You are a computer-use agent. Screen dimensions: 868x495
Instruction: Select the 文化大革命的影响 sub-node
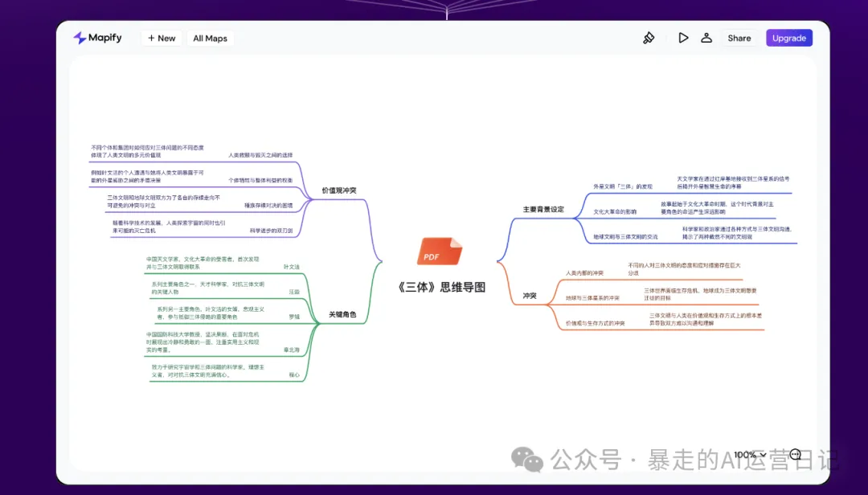(x=615, y=211)
